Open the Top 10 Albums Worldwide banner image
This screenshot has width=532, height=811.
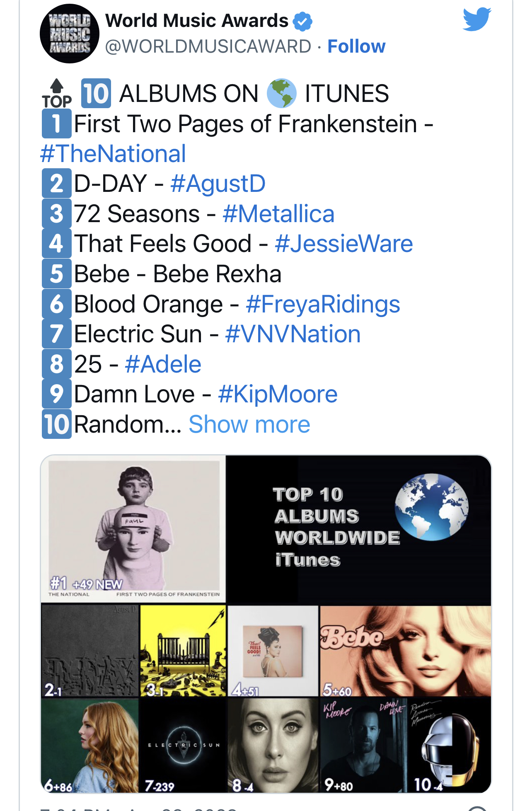coord(359,529)
